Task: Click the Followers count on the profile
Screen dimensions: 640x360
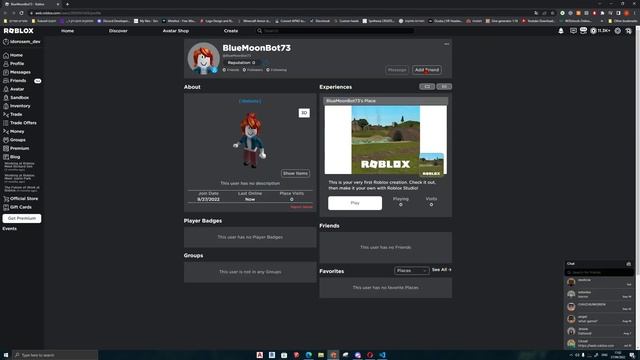Action: (253, 70)
